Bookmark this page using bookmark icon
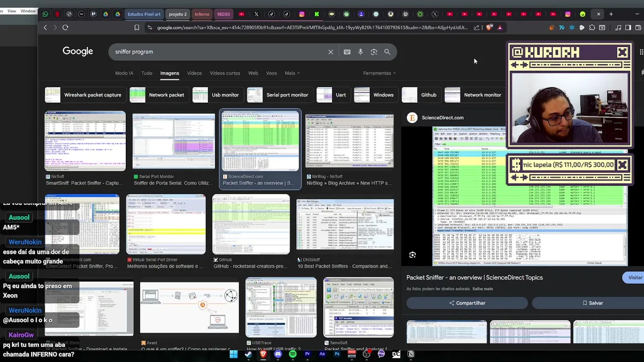Viewport: 644px width, 362px height. 137,28
